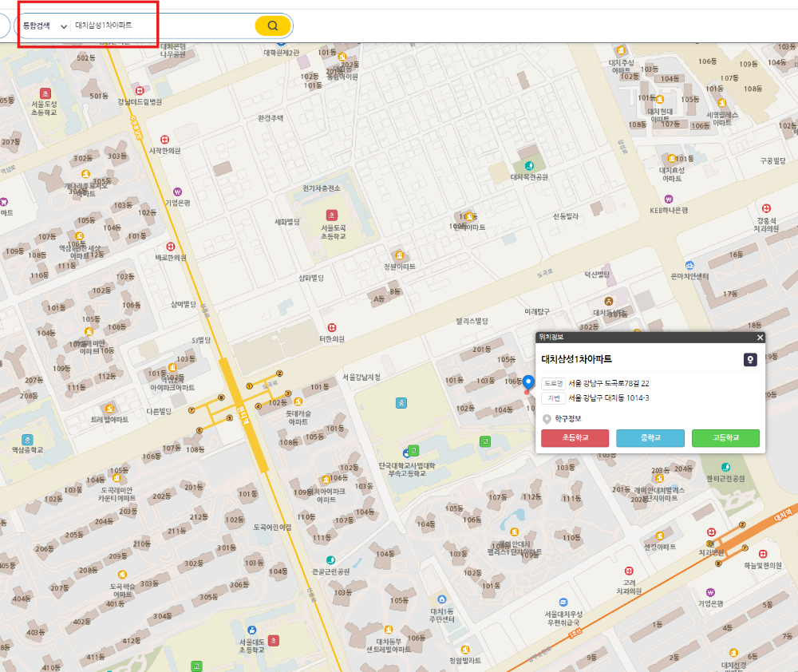Screen dimensions: 798x672
Task: Click the 서울도성초등학교 school icon
Action: click(45, 93)
